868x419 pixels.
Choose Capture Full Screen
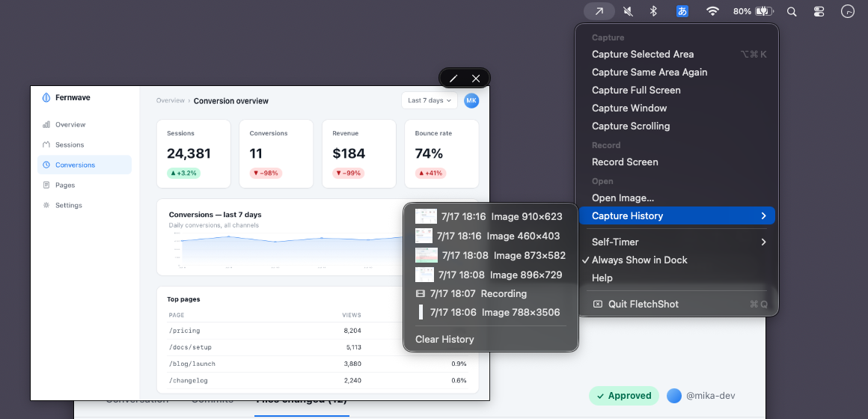pos(677,91)
